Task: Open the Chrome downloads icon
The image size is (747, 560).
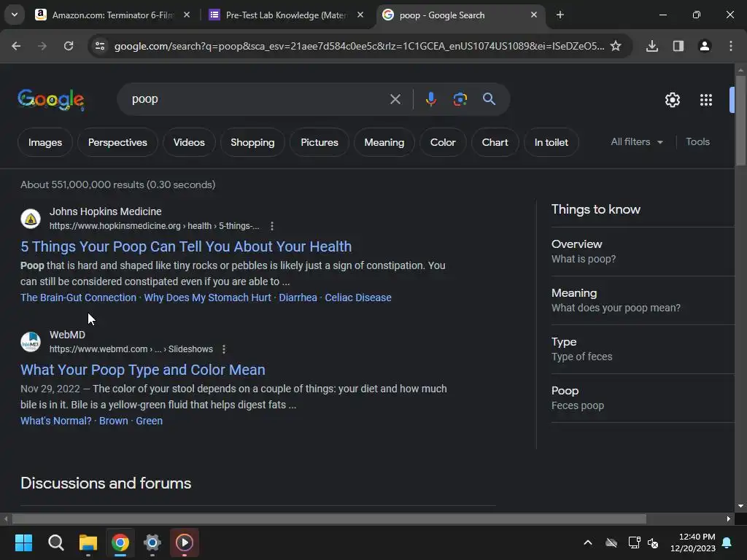Action: point(652,46)
